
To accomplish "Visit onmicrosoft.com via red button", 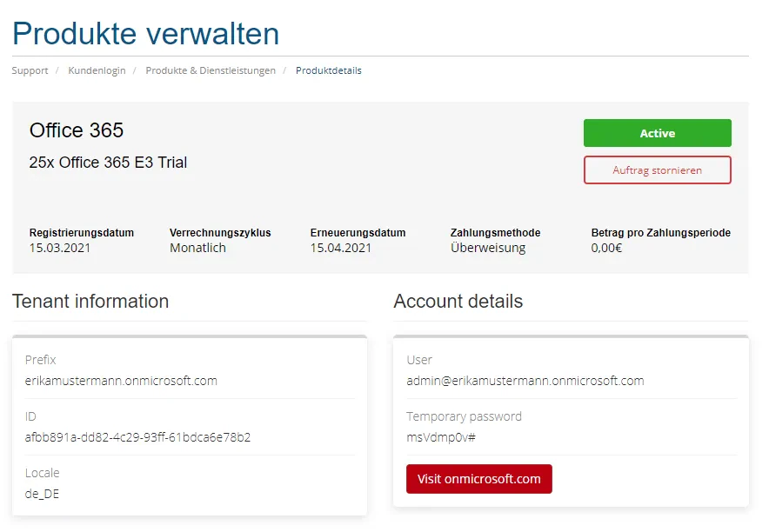I will [479, 479].
